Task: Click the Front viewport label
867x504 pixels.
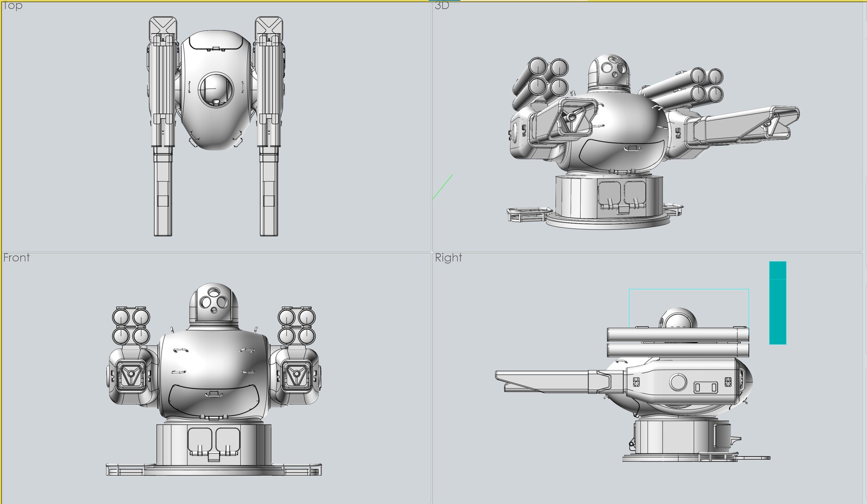Action: coord(16,258)
